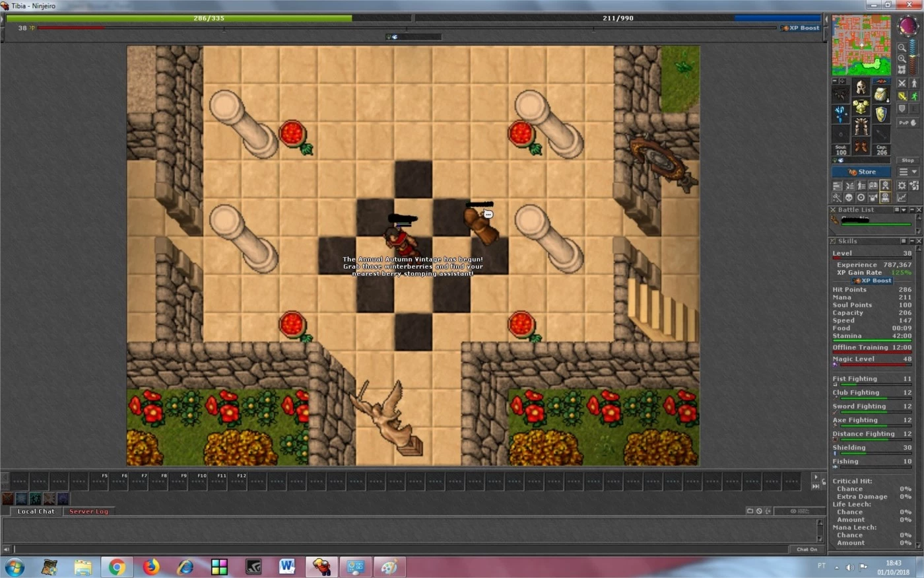Open Google Chrome from taskbar
Viewport: 924px width, 578px height.
tap(117, 567)
